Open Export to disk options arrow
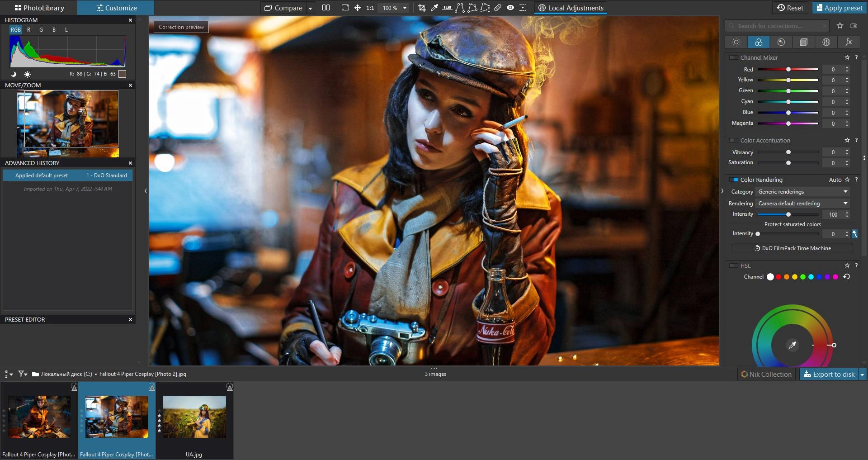Image resolution: width=868 pixels, height=460 pixels. pyautogui.click(x=862, y=374)
